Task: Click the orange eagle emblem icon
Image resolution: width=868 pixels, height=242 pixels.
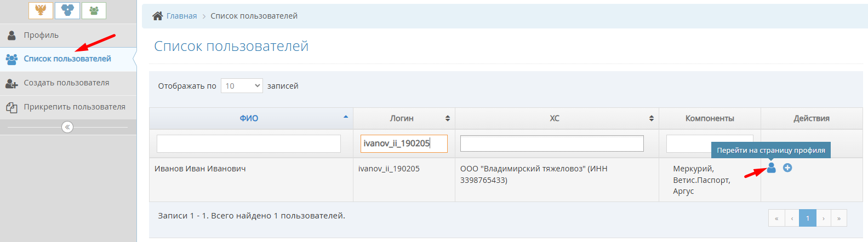Action: click(x=41, y=10)
